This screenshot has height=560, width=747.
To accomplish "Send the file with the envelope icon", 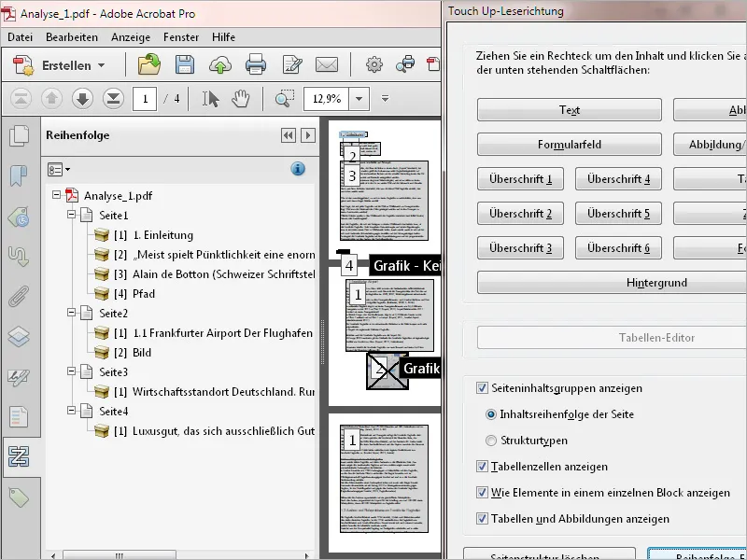I will pos(327,64).
